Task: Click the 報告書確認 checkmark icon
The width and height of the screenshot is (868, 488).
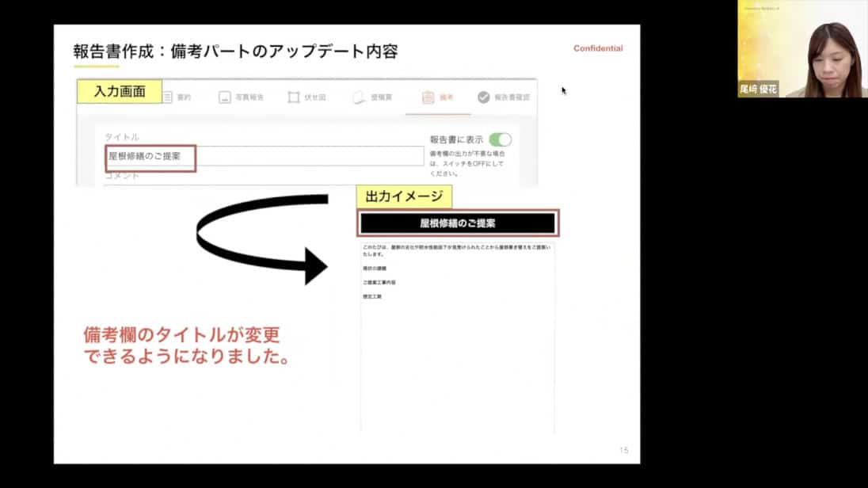Action: click(x=483, y=97)
